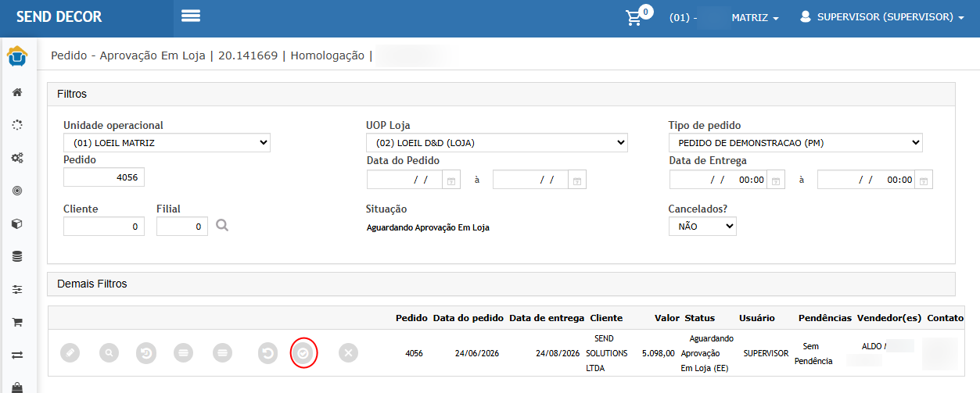This screenshot has height=393, width=980.
Task: Click the Data do Pedido start date field
Action: point(404,180)
